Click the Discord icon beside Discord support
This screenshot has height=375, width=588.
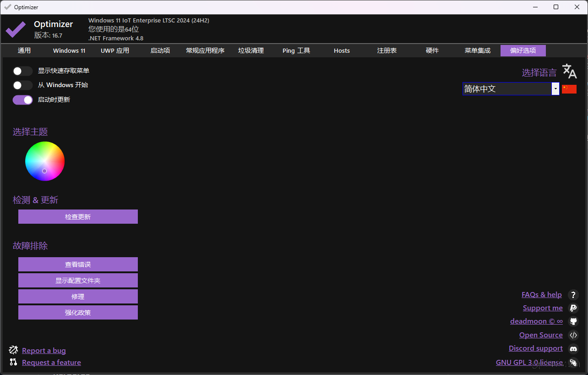573,348
